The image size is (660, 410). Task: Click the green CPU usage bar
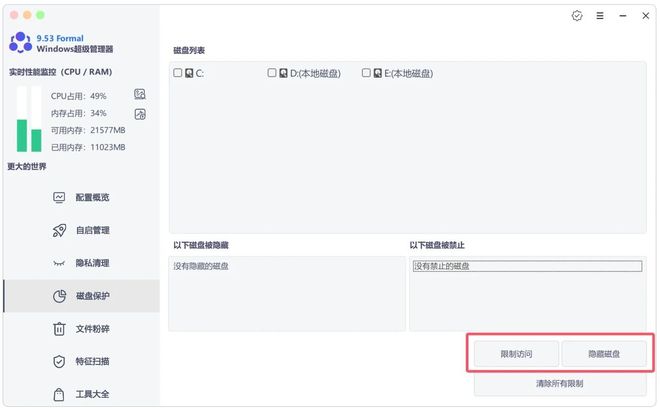22,136
